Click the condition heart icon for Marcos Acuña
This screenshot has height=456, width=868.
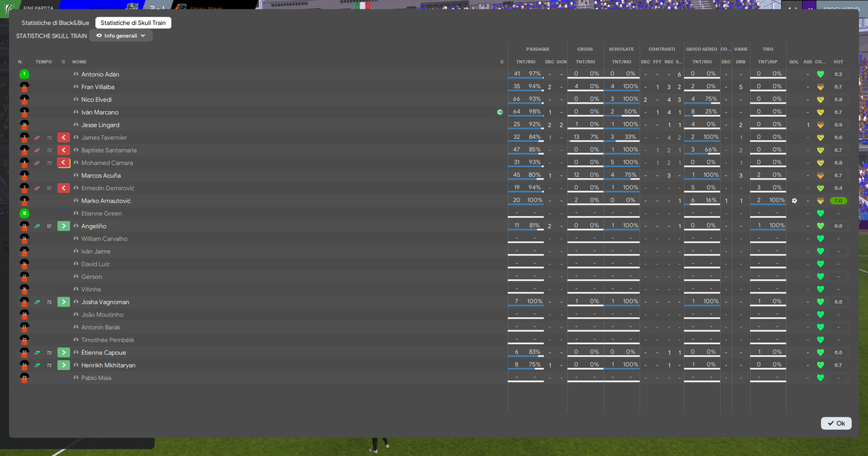tap(820, 175)
